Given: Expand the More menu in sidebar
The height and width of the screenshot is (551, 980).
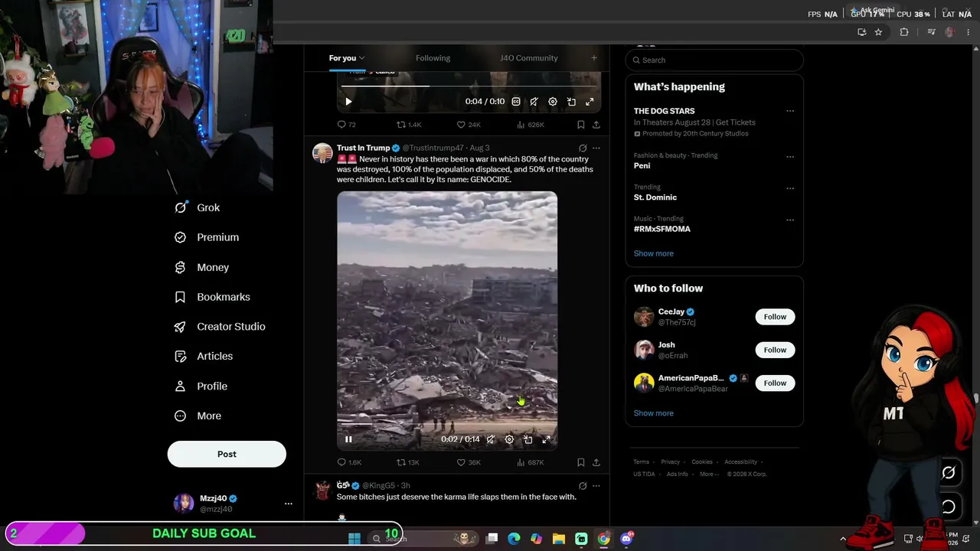Looking at the screenshot, I should 198,416.
